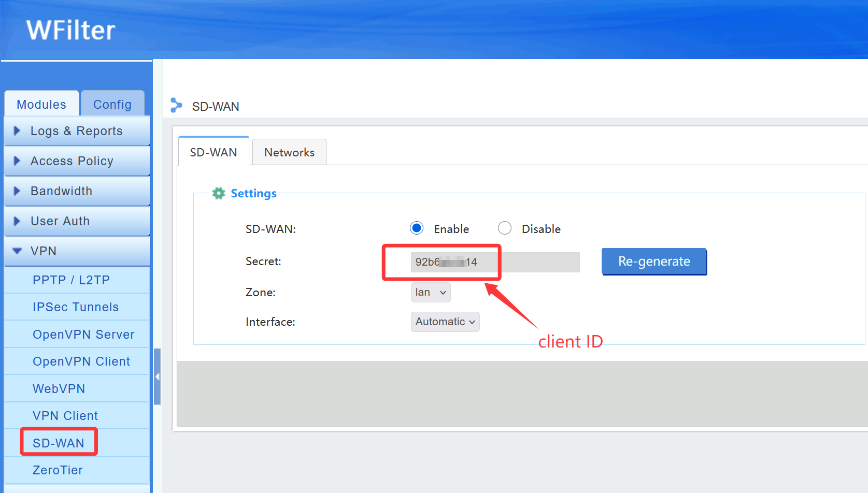Select the SD-WAN settings tab
Viewport: 868px width, 493px height.
click(214, 152)
